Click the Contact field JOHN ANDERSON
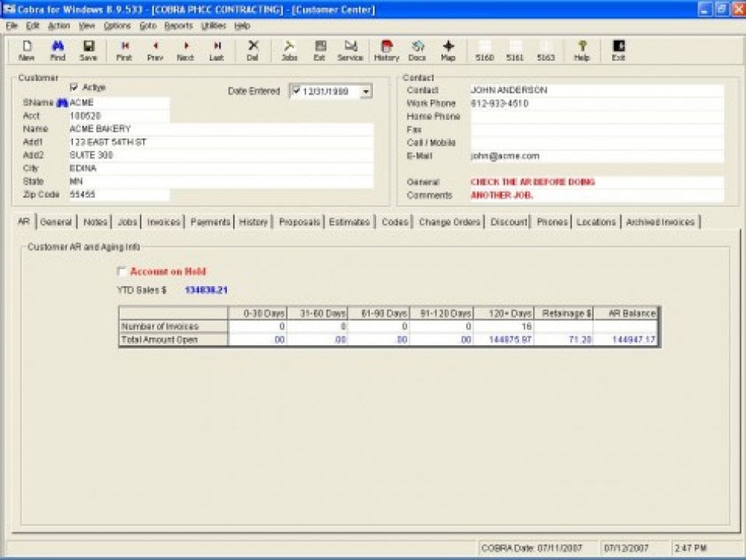This screenshot has height=560, width=746. pyautogui.click(x=597, y=91)
